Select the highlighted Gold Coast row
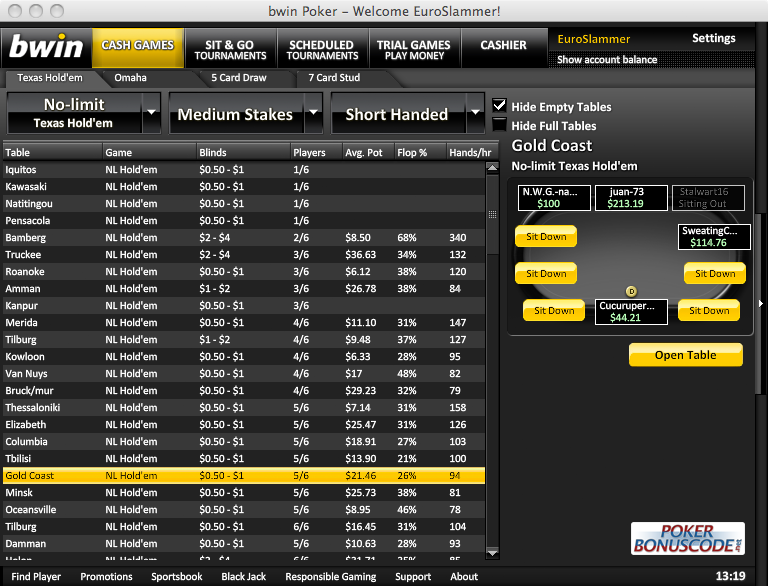 (x=244, y=475)
